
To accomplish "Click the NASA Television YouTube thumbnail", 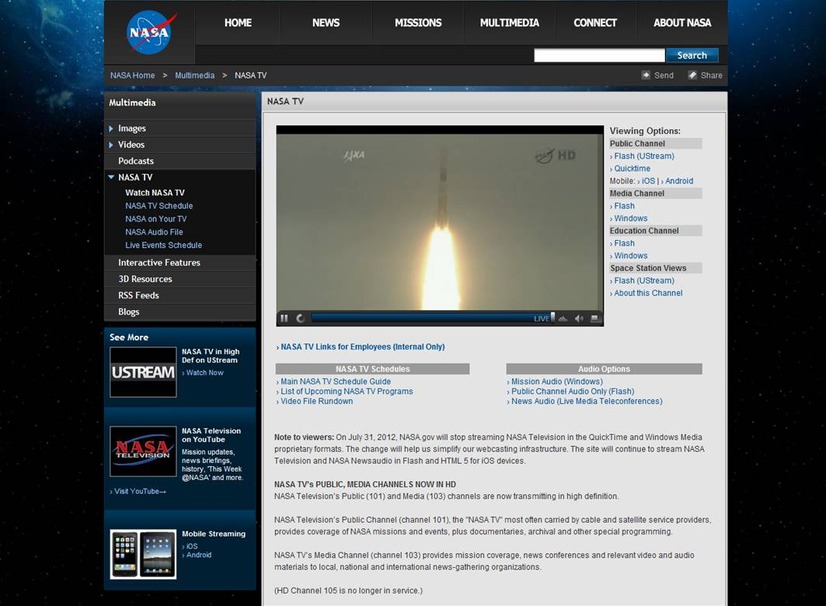I will coord(143,451).
